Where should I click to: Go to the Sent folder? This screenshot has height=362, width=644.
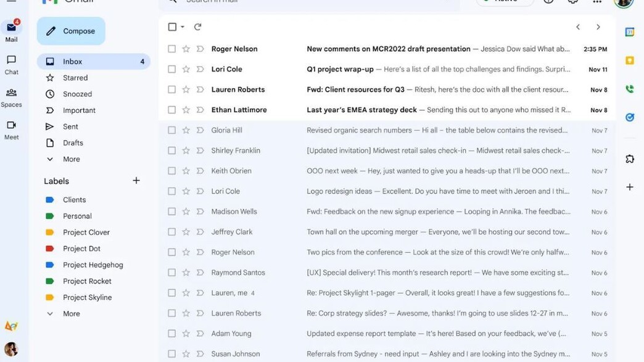[x=70, y=126]
